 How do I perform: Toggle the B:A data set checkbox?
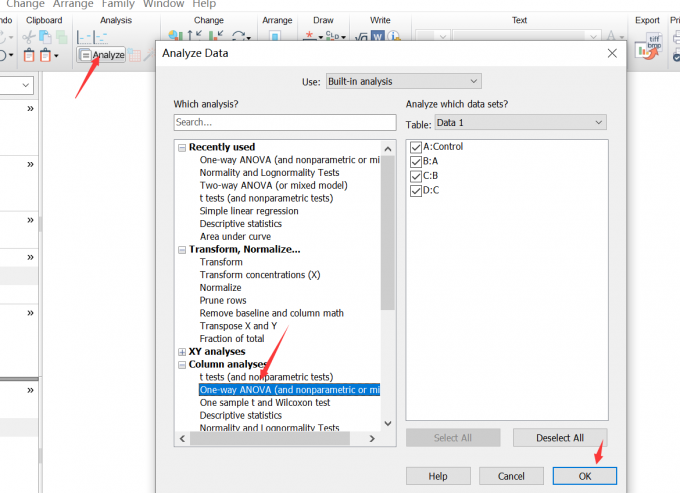[x=416, y=161]
